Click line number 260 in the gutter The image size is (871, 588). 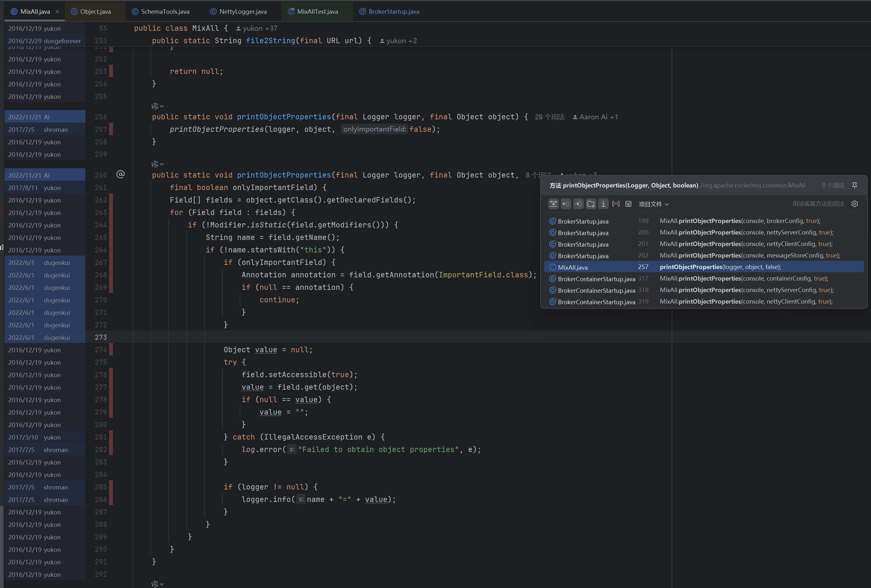click(101, 175)
